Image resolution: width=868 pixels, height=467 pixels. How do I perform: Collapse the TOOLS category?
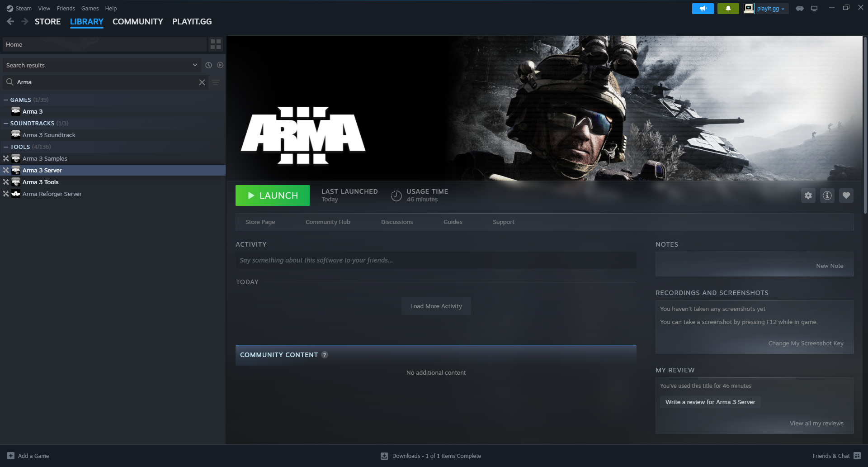tap(6, 147)
